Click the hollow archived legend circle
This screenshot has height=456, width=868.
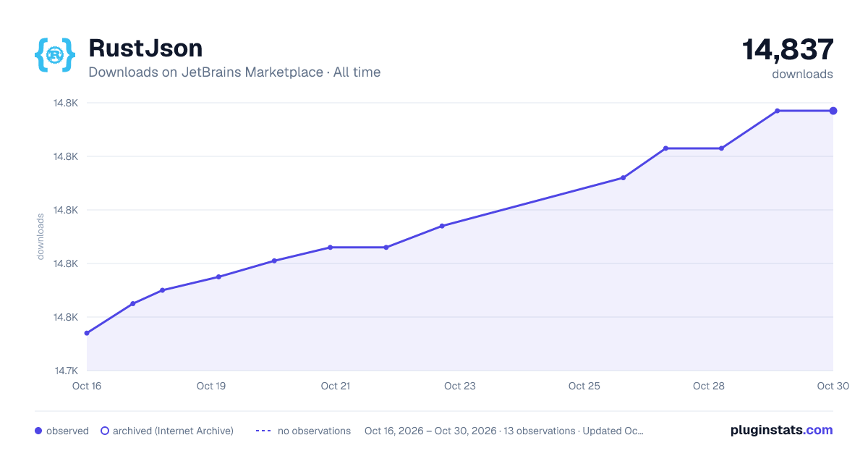pyautogui.click(x=104, y=431)
